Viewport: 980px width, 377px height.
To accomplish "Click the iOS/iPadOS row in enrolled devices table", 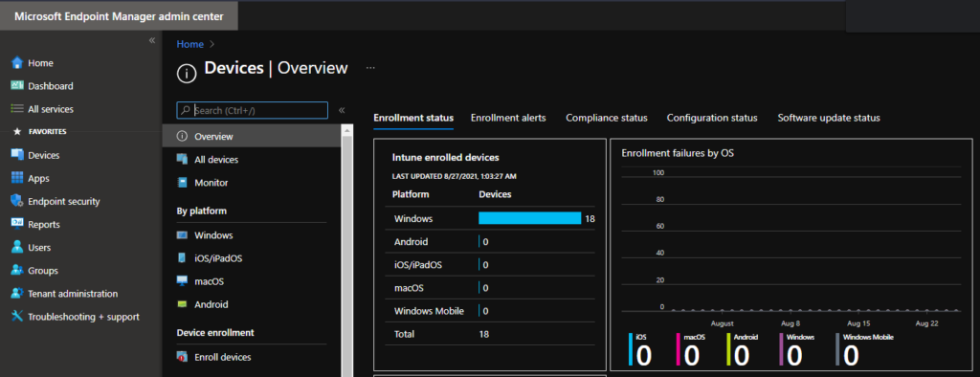I will (x=490, y=264).
